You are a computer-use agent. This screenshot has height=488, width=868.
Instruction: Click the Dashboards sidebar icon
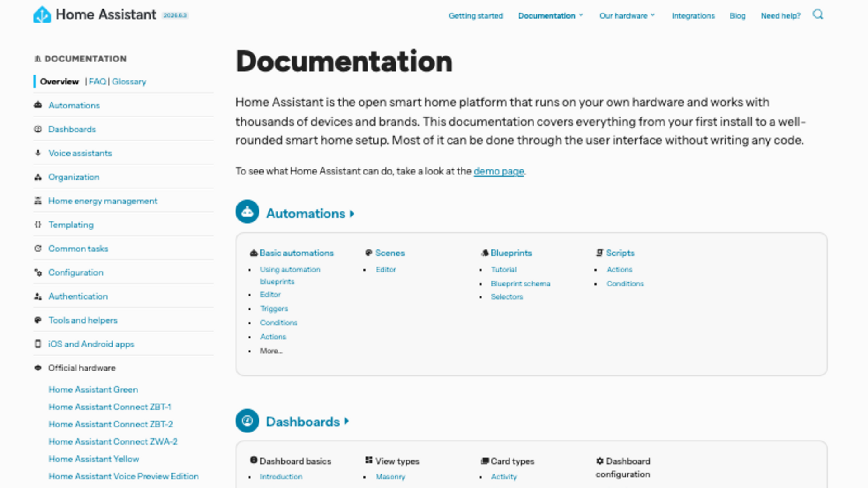[x=38, y=129]
